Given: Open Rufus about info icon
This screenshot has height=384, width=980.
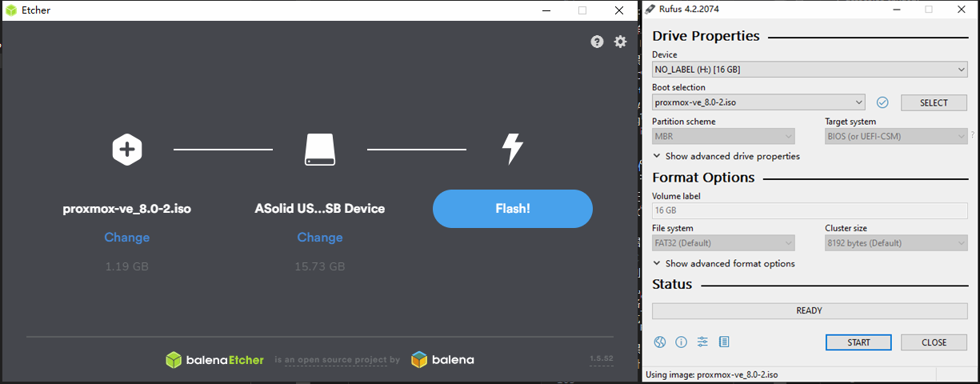Looking at the screenshot, I should pos(682,342).
